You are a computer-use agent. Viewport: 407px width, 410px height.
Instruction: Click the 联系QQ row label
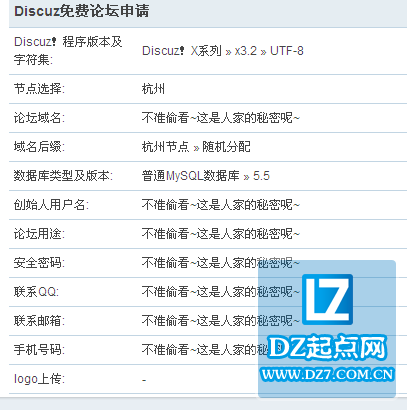pyautogui.click(x=36, y=292)
